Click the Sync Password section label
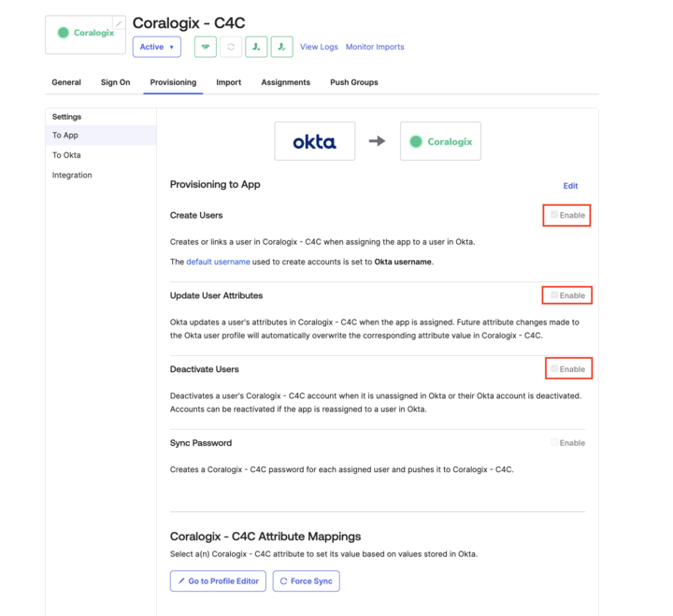The image size is (673, 616). point(201,443)
